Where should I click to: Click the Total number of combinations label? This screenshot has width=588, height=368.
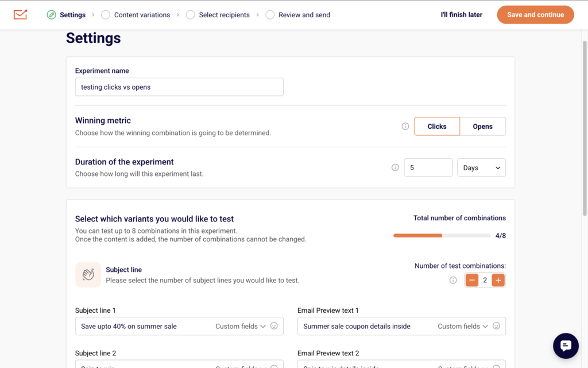coord(459,218)
